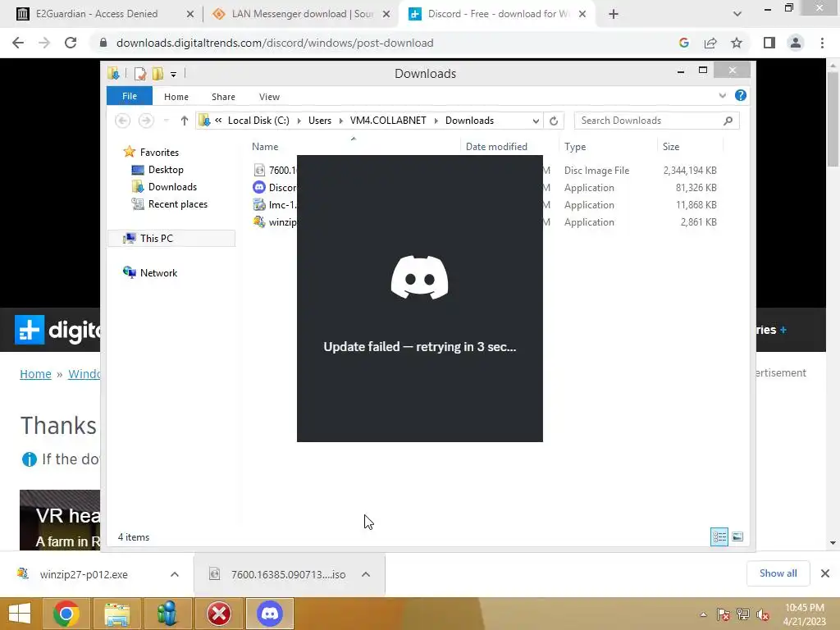Image resolution: width=840 pixels, height=630 pixels.
Task: Close Chrome downloads bar
Action: pyautogui.click(x=825, y=573)
